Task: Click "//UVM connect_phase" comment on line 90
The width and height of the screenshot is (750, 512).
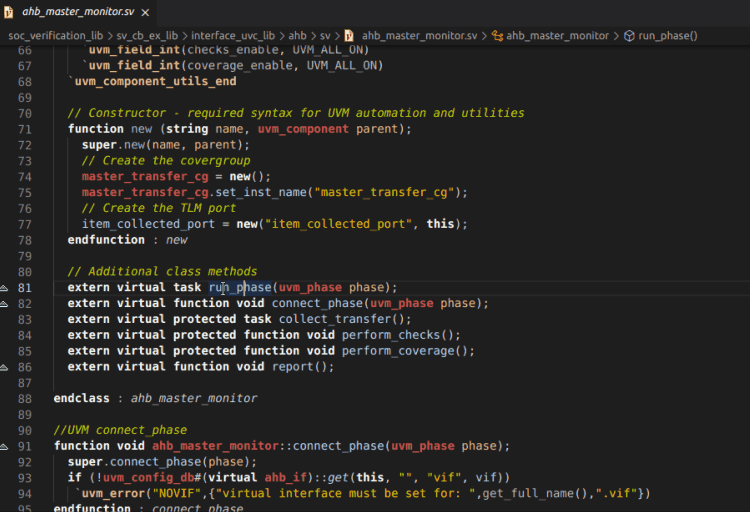Action: [x=120, y=430]
